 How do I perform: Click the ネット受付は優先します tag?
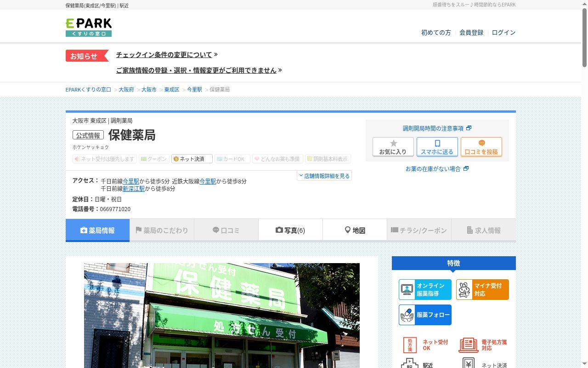point(105,159)
